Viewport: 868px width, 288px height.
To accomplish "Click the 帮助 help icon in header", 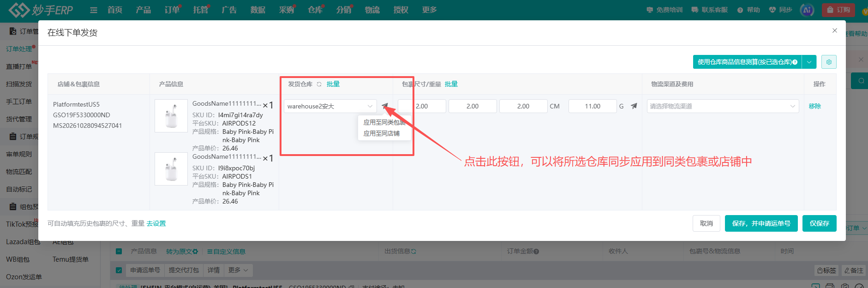I will 740,10.
